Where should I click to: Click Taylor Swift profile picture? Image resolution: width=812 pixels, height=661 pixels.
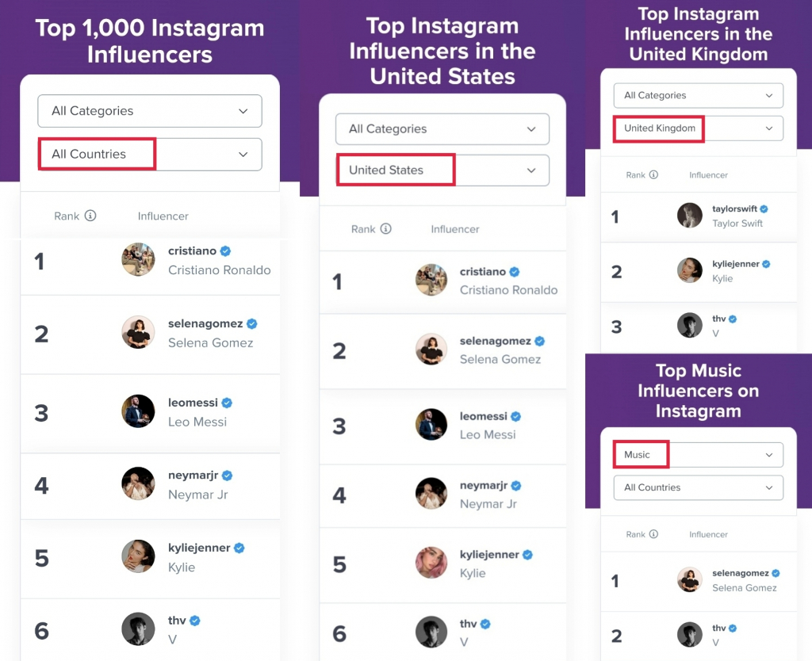690,216
